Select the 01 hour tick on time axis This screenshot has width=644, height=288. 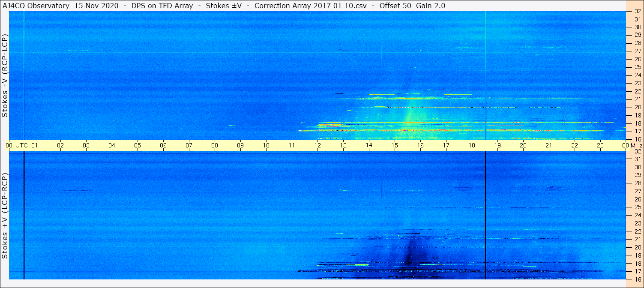(35, 145)
